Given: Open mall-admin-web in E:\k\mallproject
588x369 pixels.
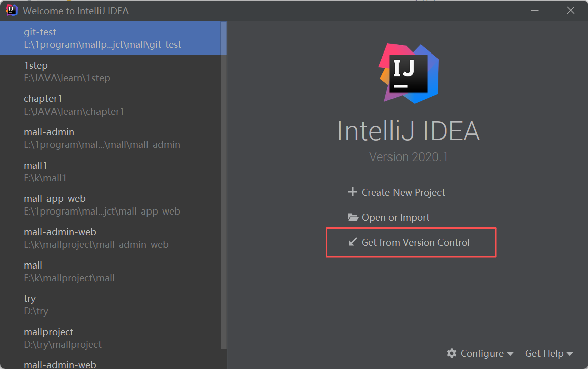Looking at the screenshot, I should click(x=111, y=238).
